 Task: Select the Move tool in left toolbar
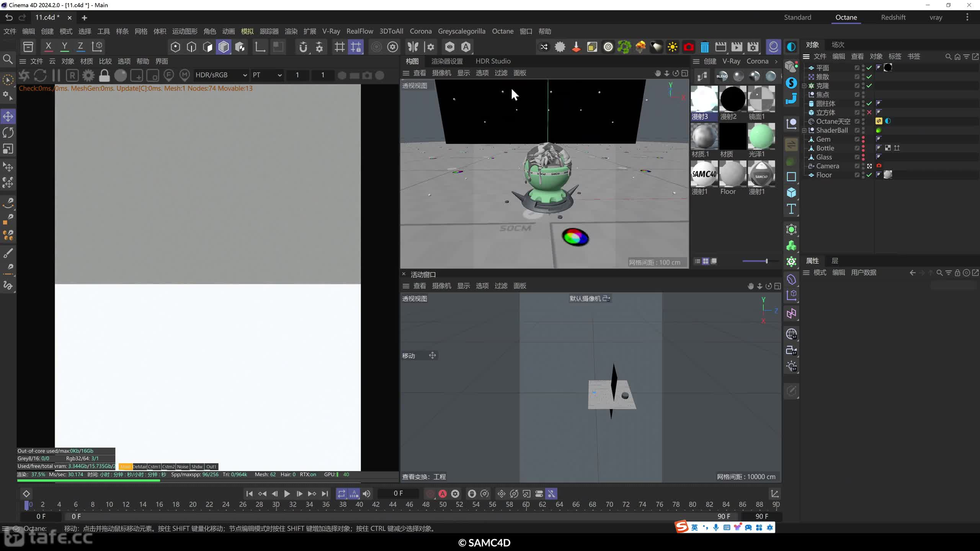8,116
